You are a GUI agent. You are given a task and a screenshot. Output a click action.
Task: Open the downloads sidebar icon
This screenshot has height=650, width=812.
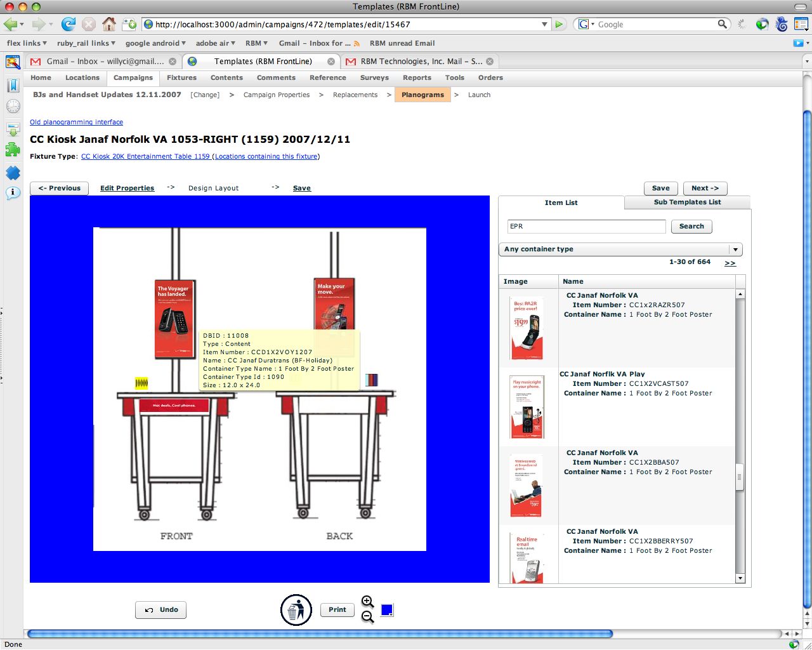click(13, 129)
